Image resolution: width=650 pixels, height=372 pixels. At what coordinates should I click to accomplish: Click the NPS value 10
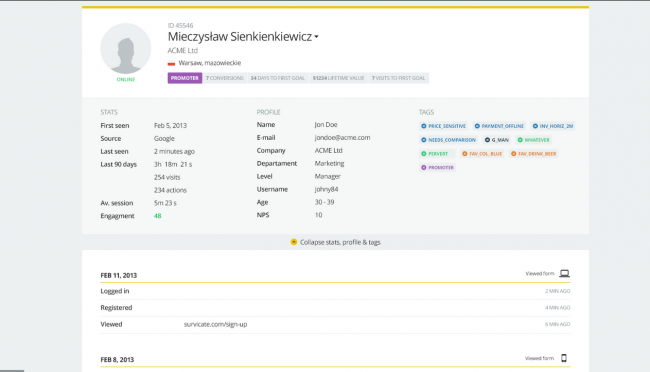point(318,215)
